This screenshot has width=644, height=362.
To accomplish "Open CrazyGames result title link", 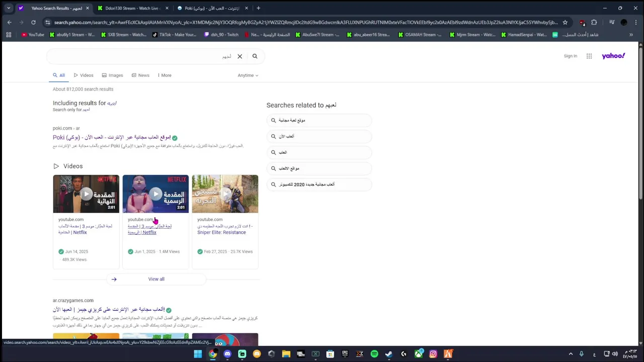I will 109,310.
